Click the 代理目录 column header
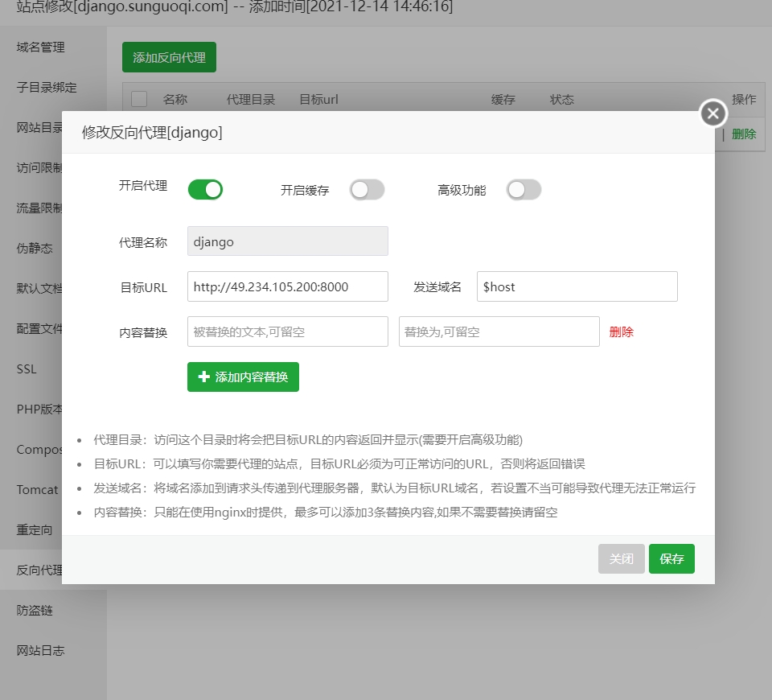The image size is (772, 700). (x=251, y=100)
